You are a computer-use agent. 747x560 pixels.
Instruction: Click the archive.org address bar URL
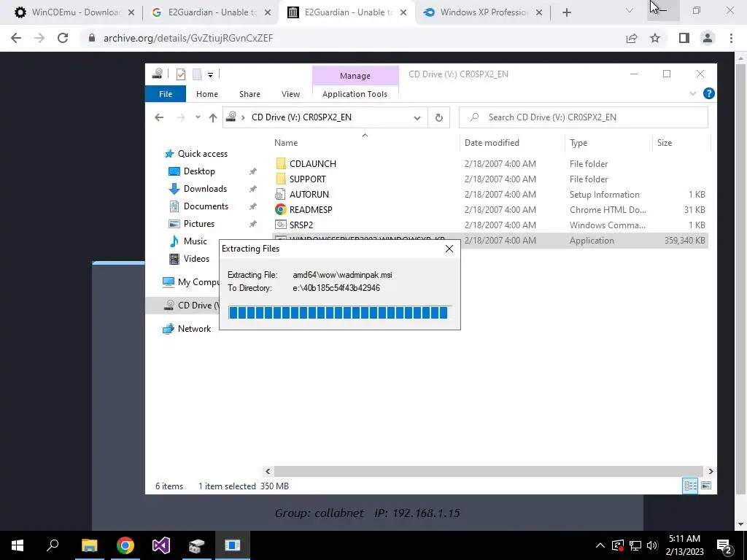[x=188, y=38]
